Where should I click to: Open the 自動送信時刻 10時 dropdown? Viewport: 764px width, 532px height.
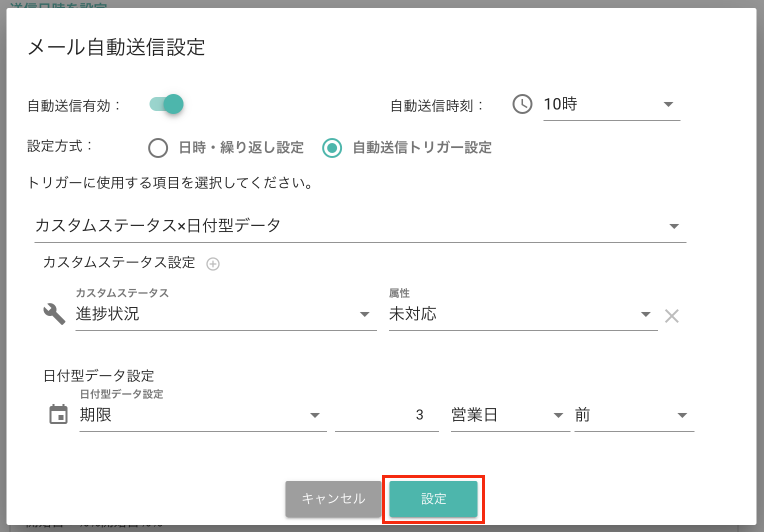click(x=611, y=104)
